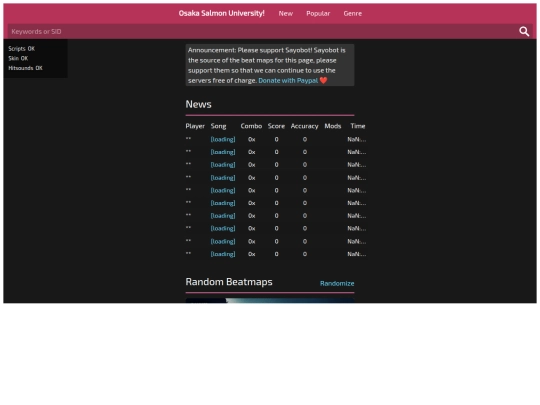Viewport: 540px width, 405px height.
Task: Click the Song column header
Action: 218,126
